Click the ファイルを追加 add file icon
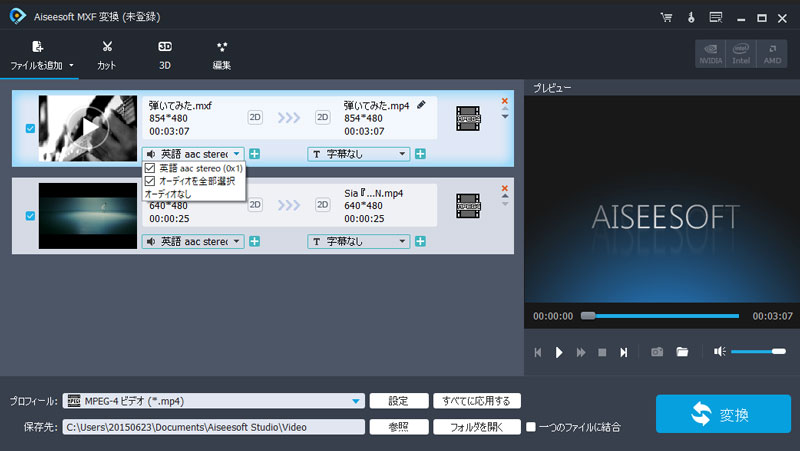800x451 pixels. coord(37,47)
